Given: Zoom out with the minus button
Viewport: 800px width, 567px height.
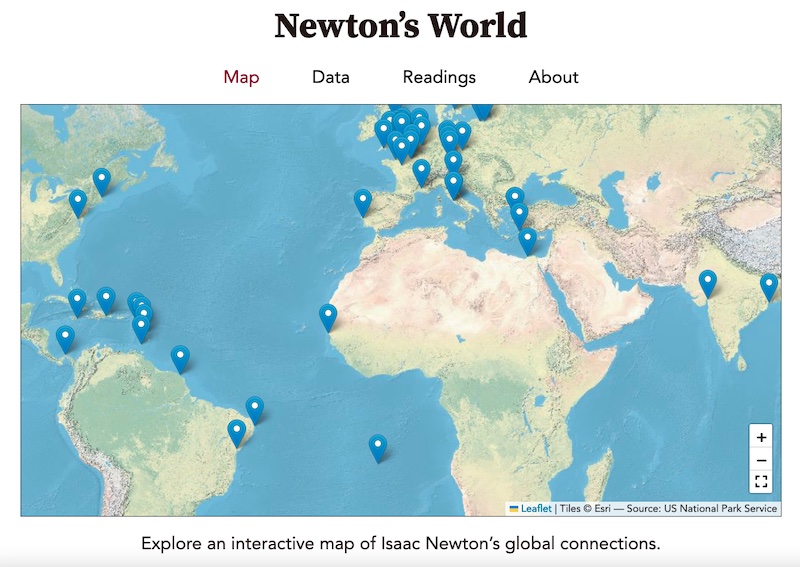Looking at the screenshot, I should pos(761,460).
